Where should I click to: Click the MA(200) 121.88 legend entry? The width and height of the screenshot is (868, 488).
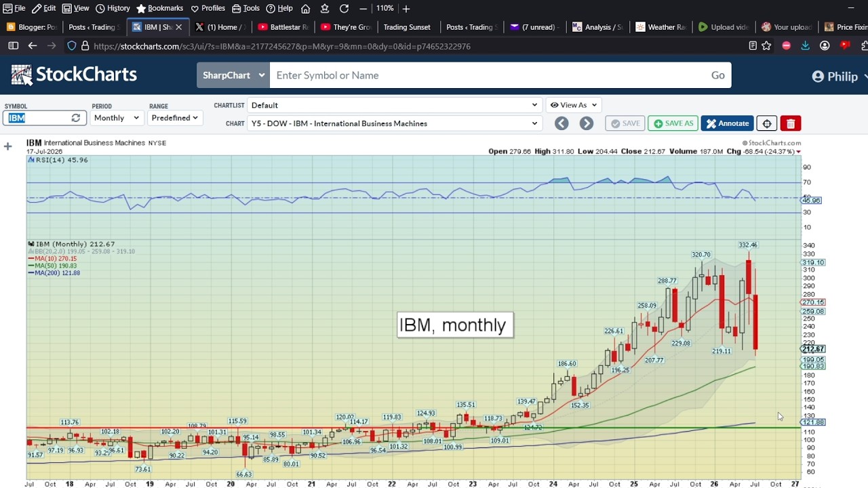click(54, 272)
